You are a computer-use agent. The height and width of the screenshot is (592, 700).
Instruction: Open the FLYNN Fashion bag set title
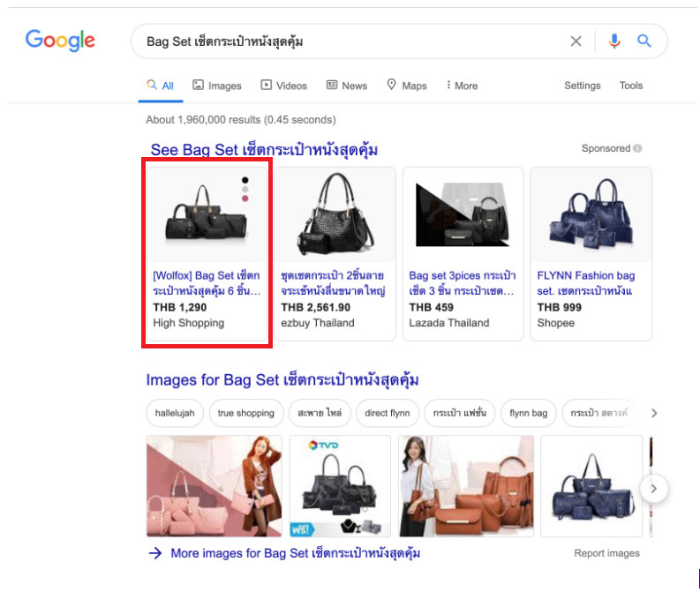(586, 283)
